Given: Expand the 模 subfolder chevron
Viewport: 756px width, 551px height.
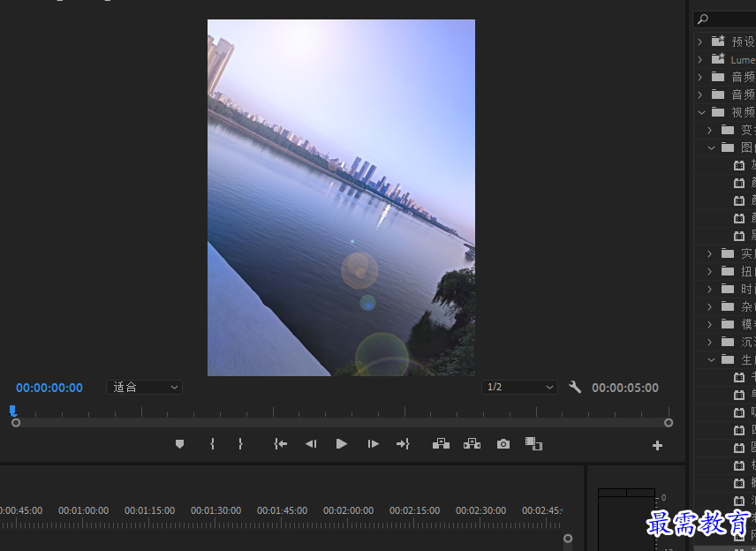Looking at the screenshot, I should pos(710,324).
